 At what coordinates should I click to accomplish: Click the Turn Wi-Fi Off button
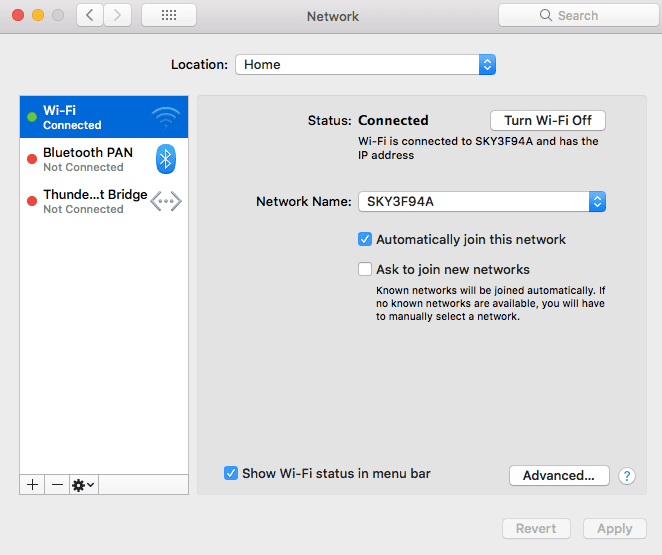pyautogui.click(x=548, y=121)
